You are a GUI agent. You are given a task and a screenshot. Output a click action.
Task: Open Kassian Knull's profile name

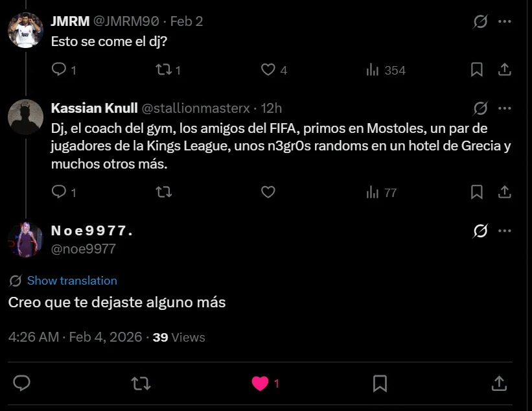(x=94, y=108)
